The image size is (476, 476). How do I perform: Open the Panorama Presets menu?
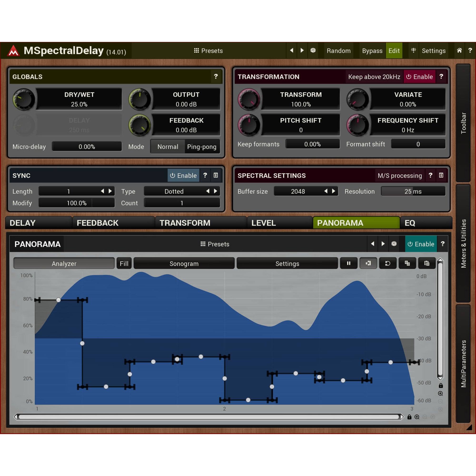[215, 244]
